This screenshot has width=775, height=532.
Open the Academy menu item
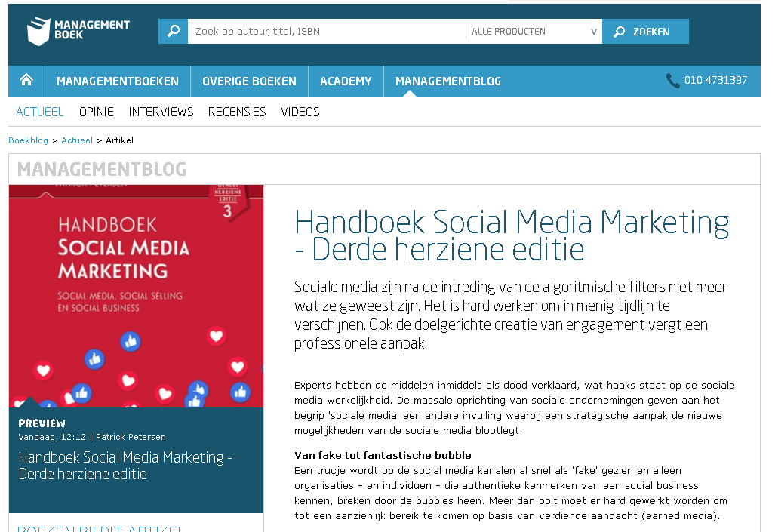(346, 81)
